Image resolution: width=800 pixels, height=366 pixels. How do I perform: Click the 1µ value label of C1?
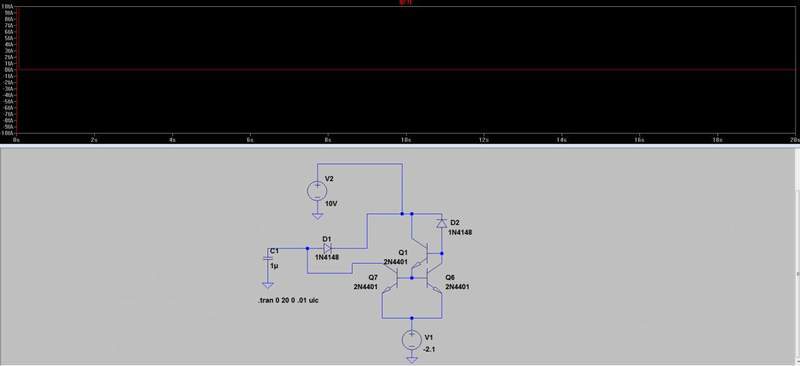tap(274, 266)
